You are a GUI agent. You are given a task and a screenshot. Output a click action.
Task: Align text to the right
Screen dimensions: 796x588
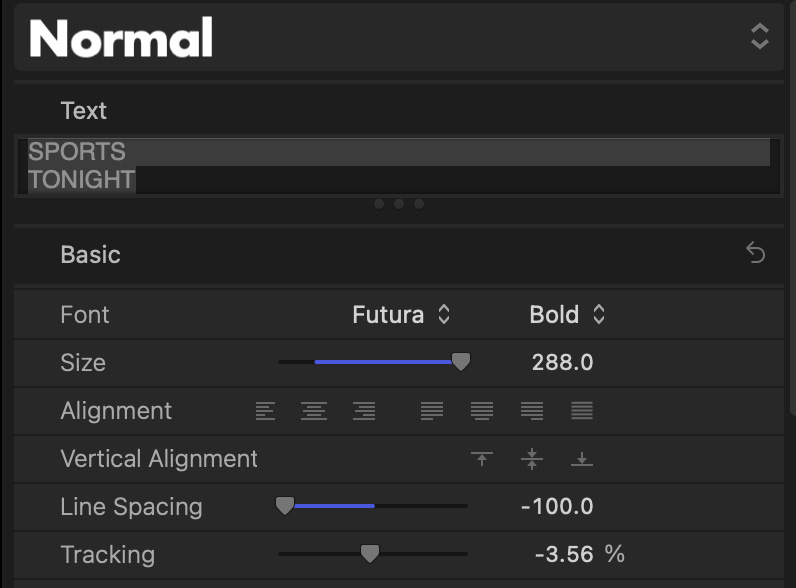(x=364, y=411)
